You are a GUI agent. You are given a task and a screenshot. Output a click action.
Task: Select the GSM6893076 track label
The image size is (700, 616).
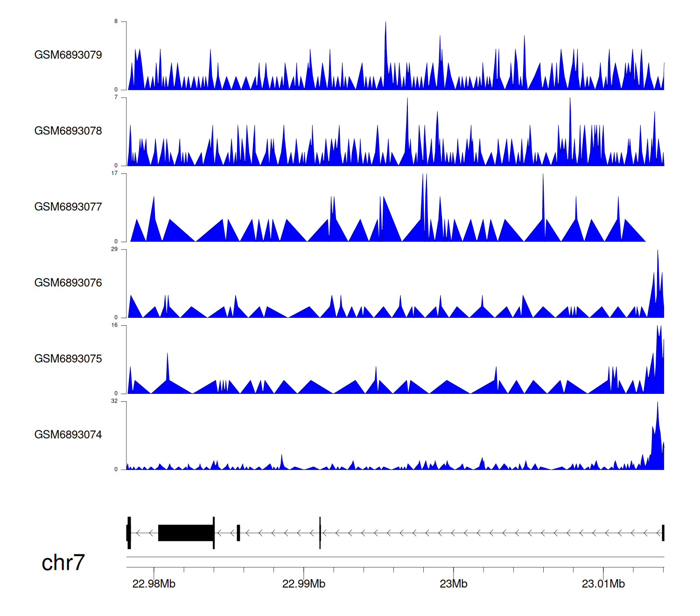pos(68,283)
